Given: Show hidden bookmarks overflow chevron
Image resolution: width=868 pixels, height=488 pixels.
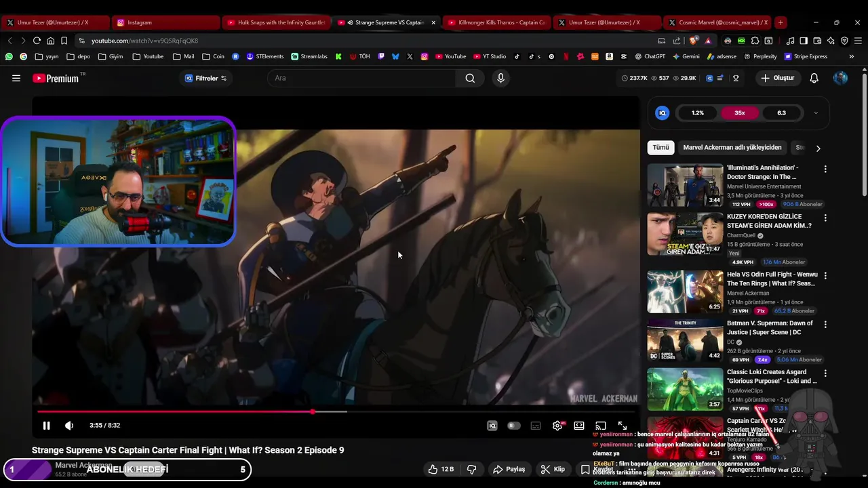Looking at the screenshot, I should [852, 56].
